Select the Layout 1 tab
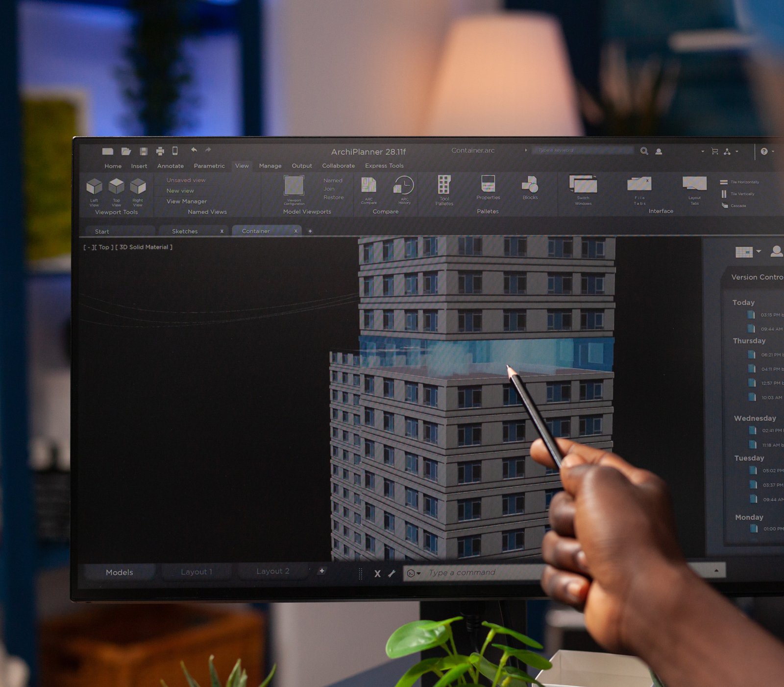 (x=196, y=572)
